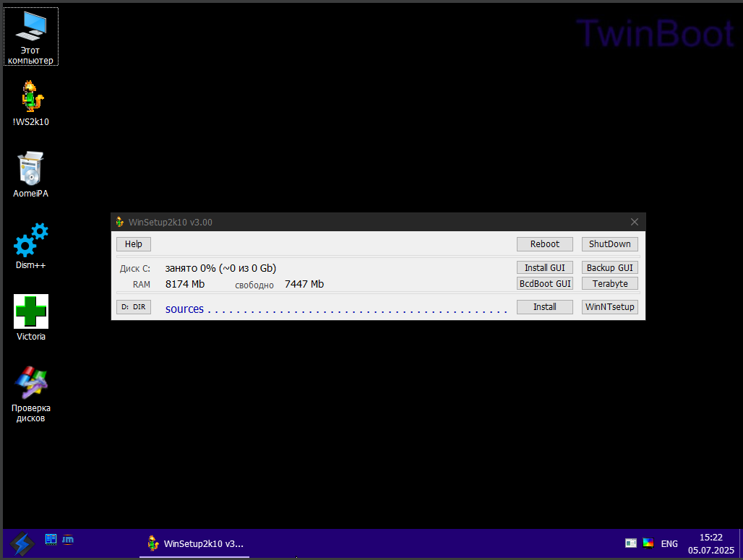Open the Проверка дисков desktop icon
743x560 pixels.
click(x=31, y=394)
